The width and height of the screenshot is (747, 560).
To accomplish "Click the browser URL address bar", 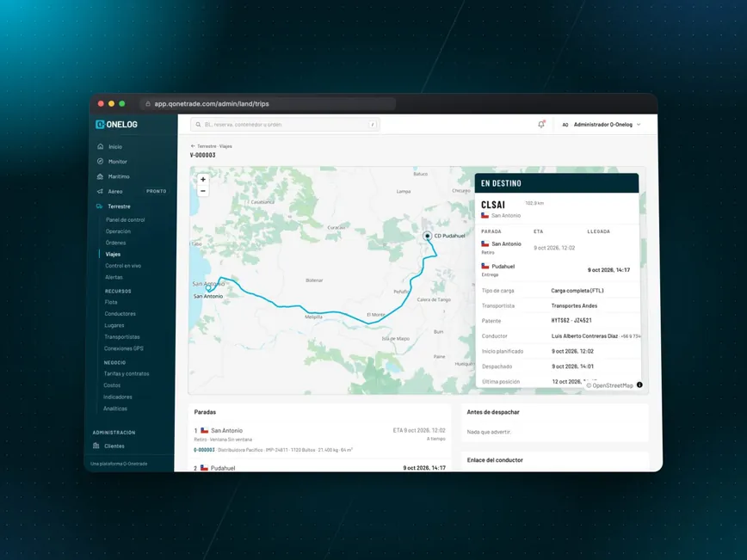I will [269, 104].
